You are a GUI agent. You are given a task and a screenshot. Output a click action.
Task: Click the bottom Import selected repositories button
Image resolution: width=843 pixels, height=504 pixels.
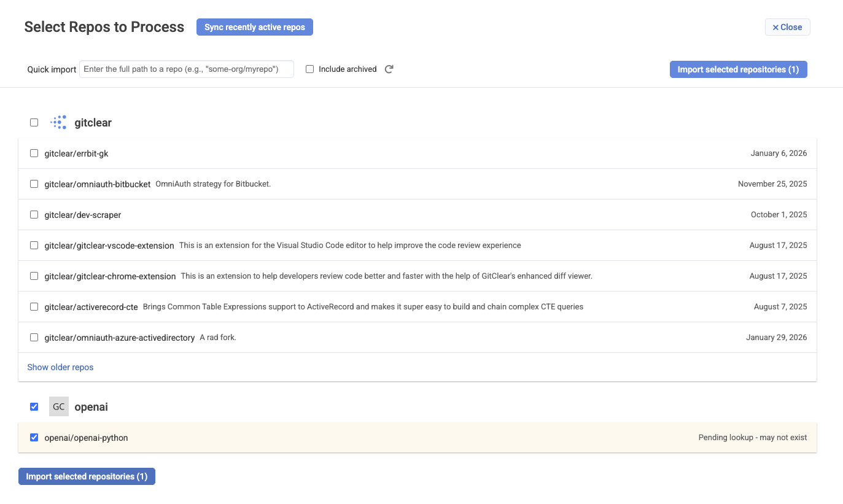click(x=87, y=476)
